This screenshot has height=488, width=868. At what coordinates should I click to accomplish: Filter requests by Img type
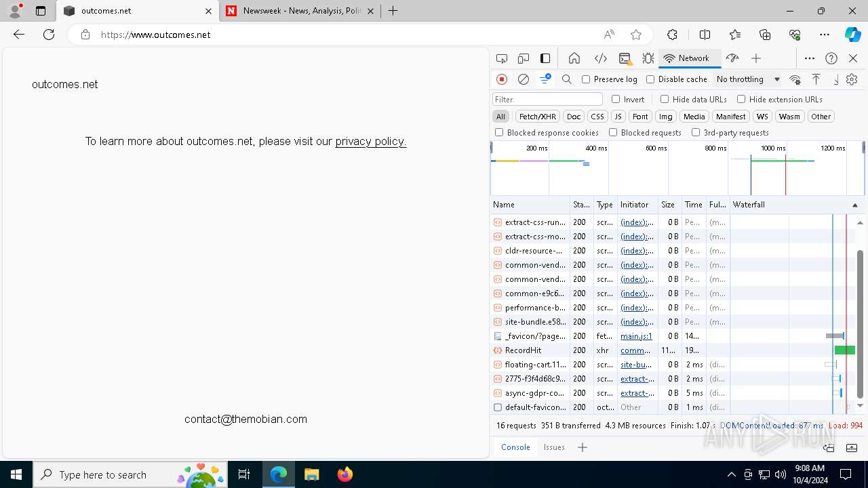point(666,117)
